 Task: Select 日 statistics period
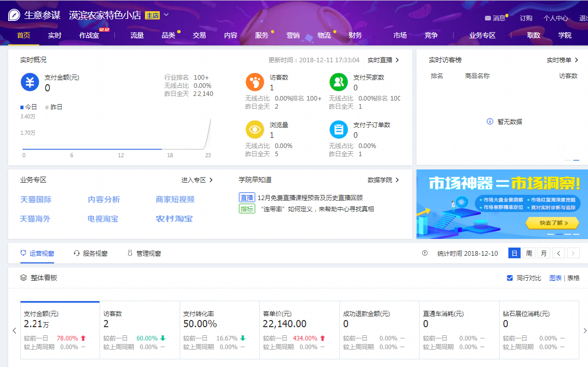pyautogui.click(x=514, y=253)
